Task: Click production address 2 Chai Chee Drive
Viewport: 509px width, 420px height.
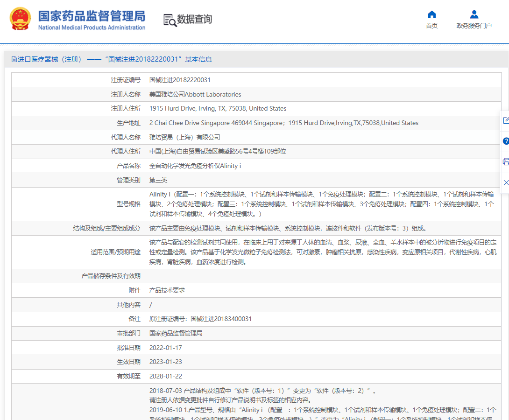Action: (x=284, y=123)
